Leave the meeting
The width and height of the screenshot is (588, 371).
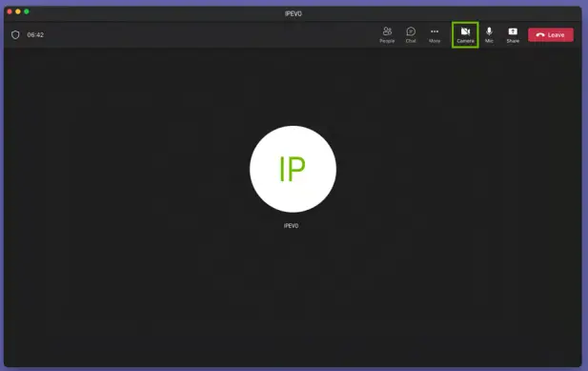point(551,35)
